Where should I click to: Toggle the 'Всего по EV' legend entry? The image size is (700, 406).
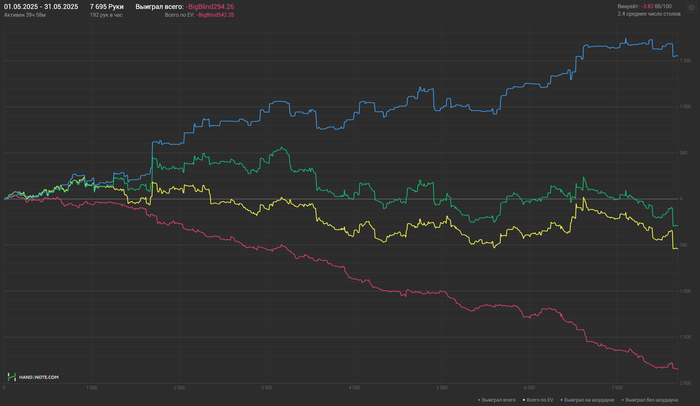pyautogui.click(x=538, y=400)
